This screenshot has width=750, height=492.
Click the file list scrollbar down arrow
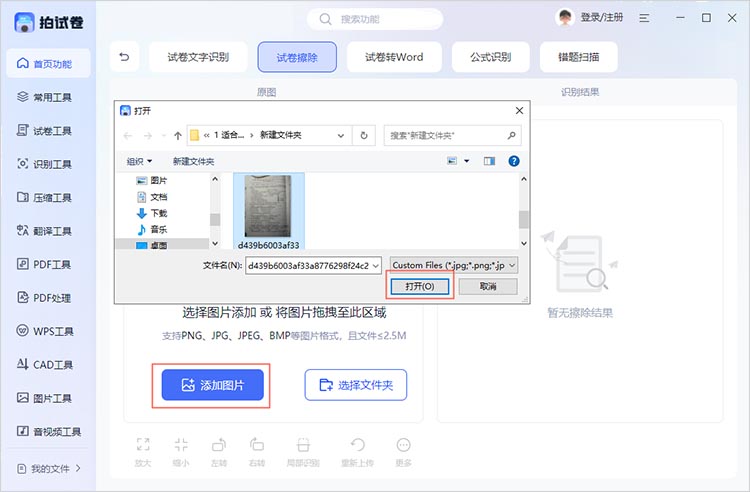point(524,243)
